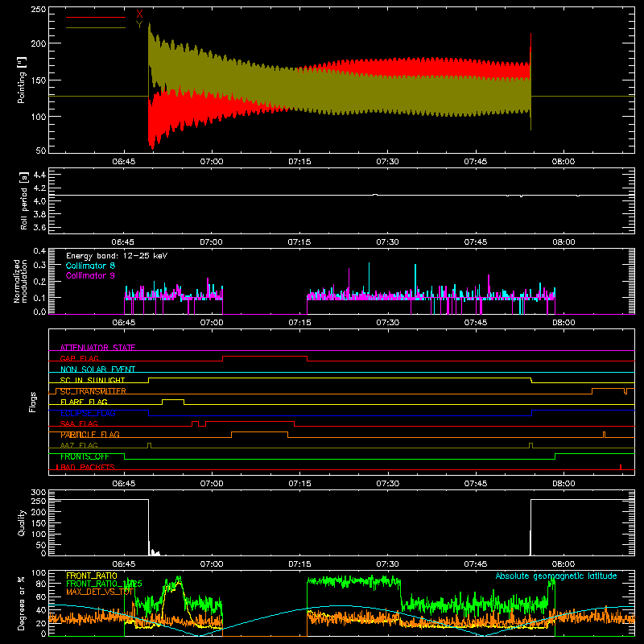Image resolution: width=644 pixels, height=644 pixels.
Task: Click the raised step on the GAP_FLAG trace
Action: click(x=265, y=357)
